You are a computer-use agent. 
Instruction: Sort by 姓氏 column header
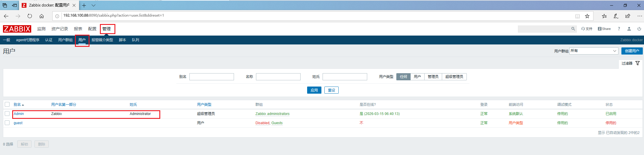click(x=133, y=105)
